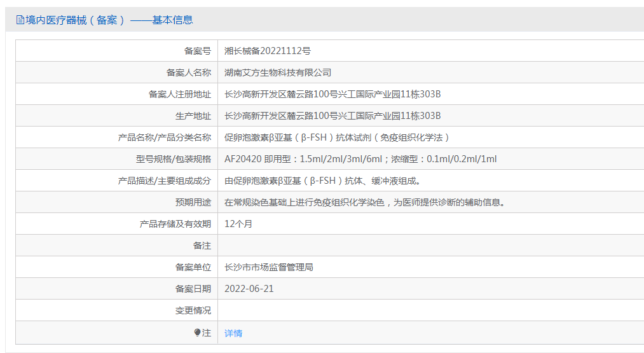This screenshot has height=353, width=644.
Task: Select the address value in 备案人注册地址 row
Action: click(332, 94)
